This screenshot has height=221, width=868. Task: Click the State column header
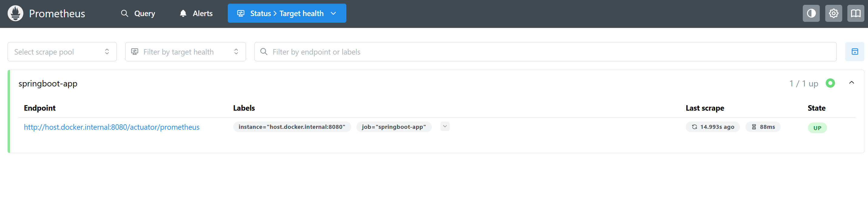point(816,108)
